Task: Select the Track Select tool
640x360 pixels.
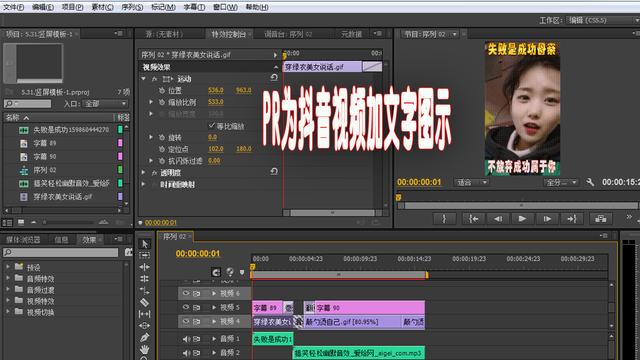Action: coord(144,256)
